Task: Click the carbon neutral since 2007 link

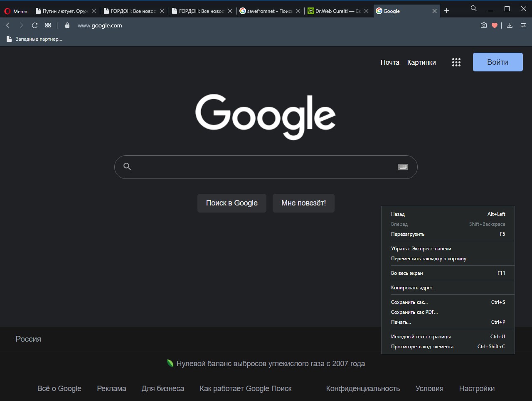Action: click(x=266, y=364)
